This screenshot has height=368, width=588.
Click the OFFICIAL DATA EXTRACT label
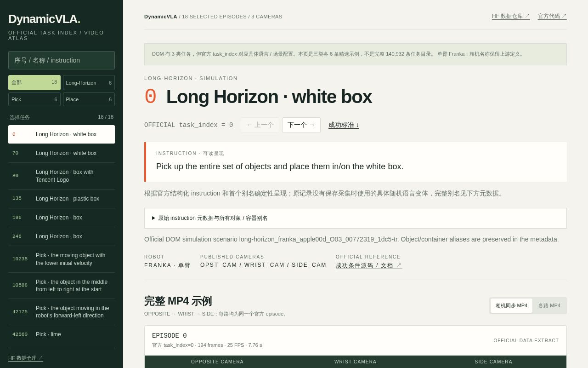[x=526, y=341]
